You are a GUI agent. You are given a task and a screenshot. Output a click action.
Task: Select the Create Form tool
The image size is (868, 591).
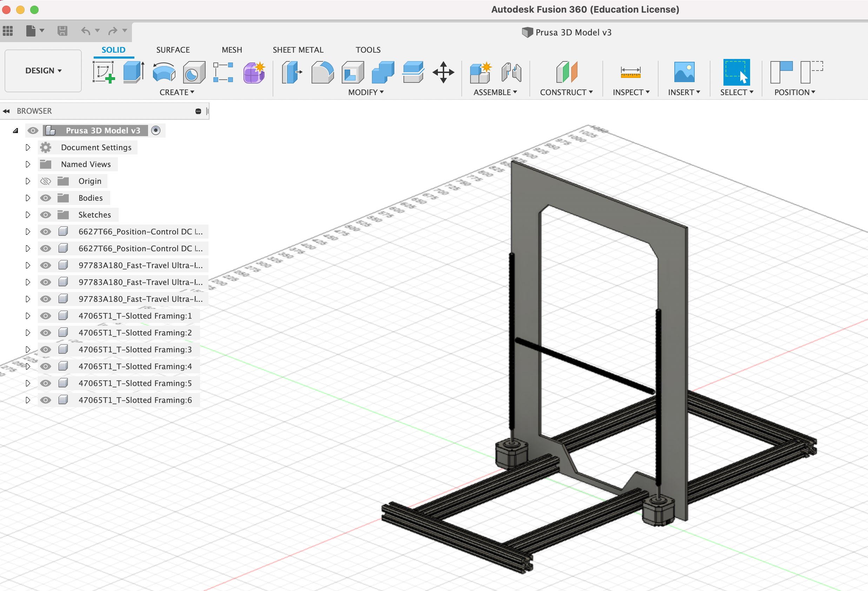254,73
